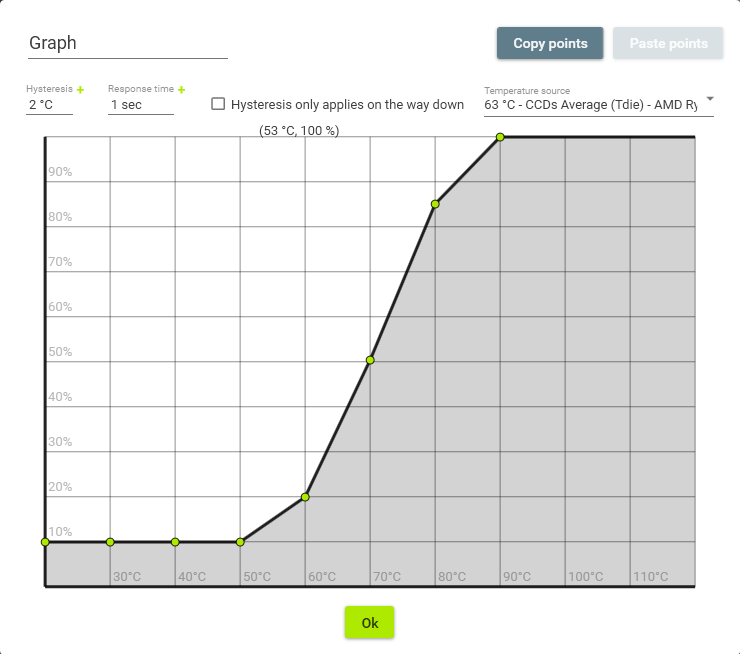
Task: Enable hysteresis only on the way down
Action: [218, 104]
